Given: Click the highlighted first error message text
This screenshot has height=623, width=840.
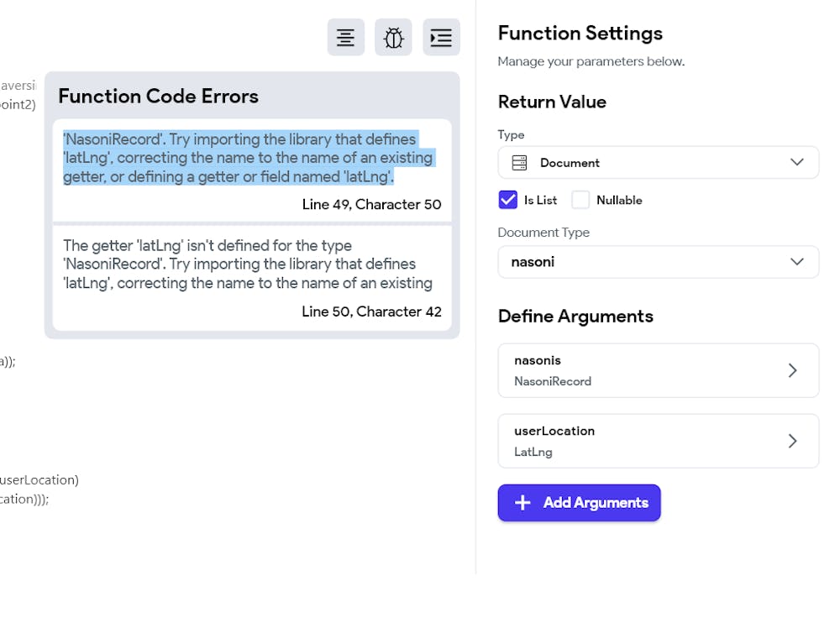Looking at the screenshot, I should 248,158.
